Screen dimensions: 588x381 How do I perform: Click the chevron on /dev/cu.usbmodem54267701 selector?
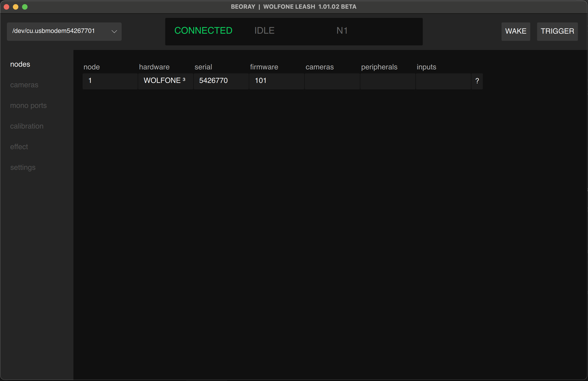[114, 32]
